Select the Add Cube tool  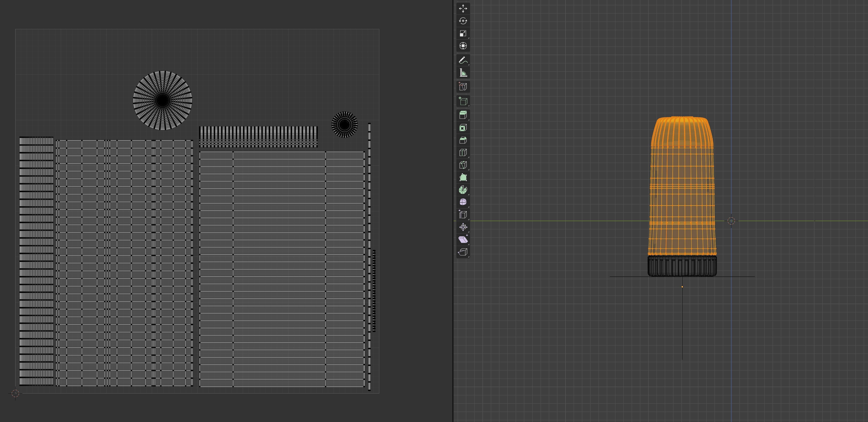pos(463,101)
